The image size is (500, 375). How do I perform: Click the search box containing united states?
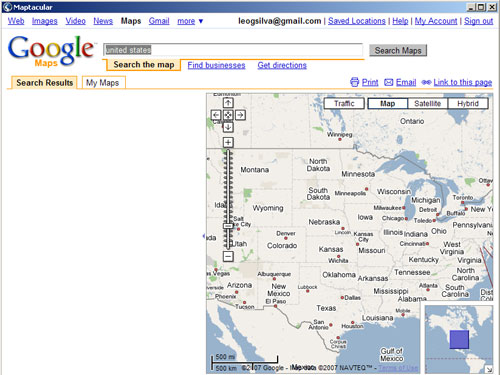pyautogui.click(x=233, y=50)
